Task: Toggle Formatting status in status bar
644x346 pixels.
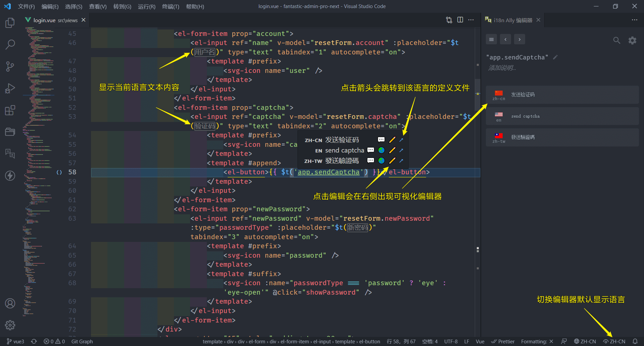Action: 537,341
